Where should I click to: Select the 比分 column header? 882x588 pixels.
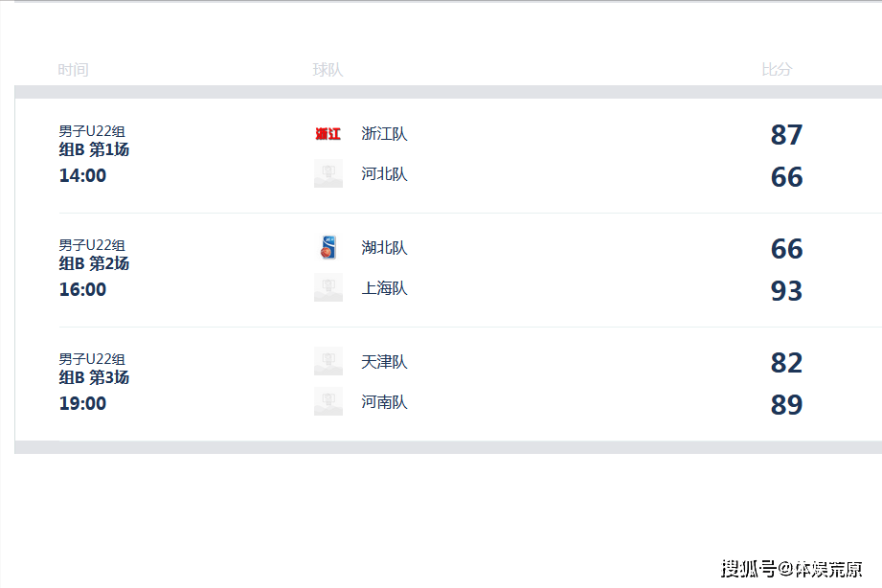point(777,69)
